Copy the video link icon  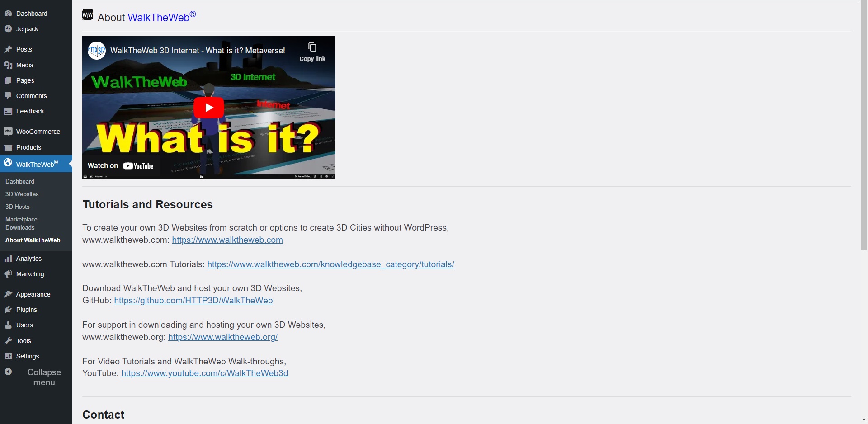pyautogui.click(x=312, y=47)
